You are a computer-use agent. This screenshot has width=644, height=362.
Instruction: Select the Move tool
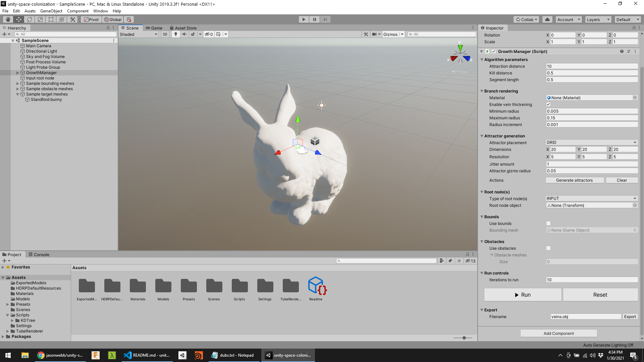[x=19, y=19]
